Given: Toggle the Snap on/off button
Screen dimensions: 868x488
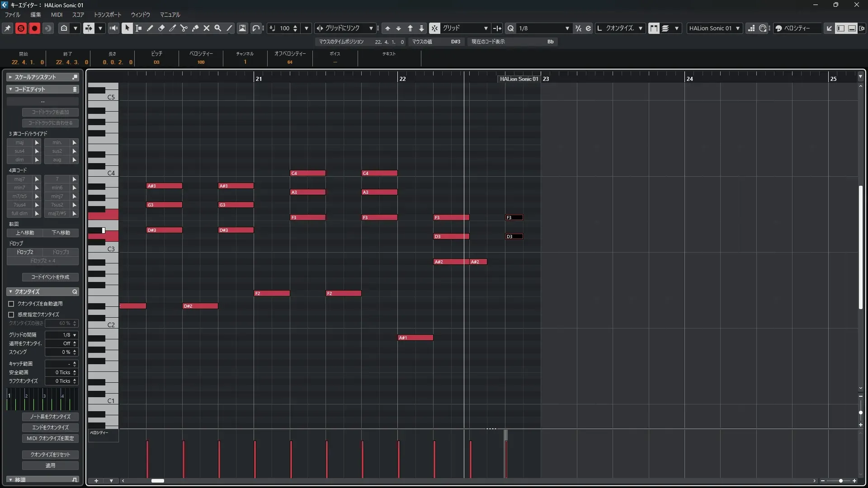Looking at the screenshot, I should (x=434, y=28).
